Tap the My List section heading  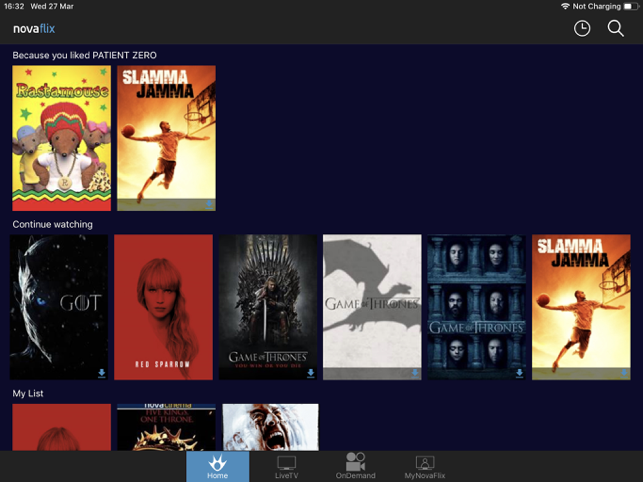pyautogui.click(x=28, y=393)
